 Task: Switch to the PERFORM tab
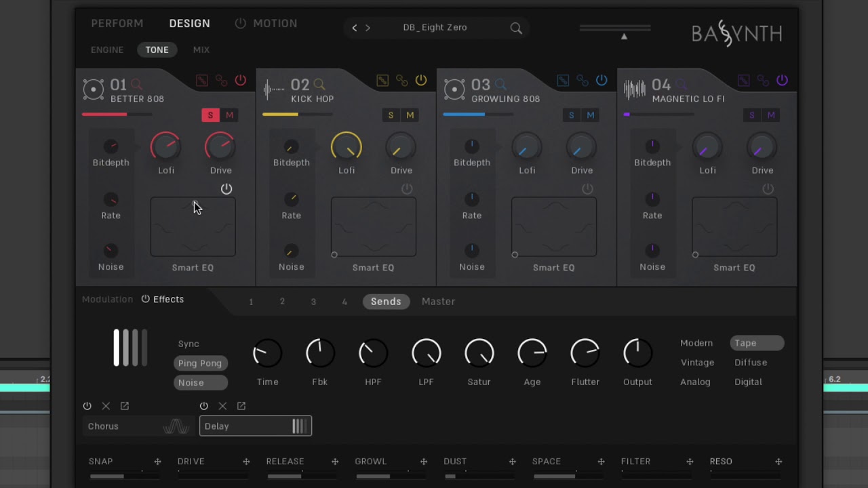pyautogui.click(x=117, y=23)
